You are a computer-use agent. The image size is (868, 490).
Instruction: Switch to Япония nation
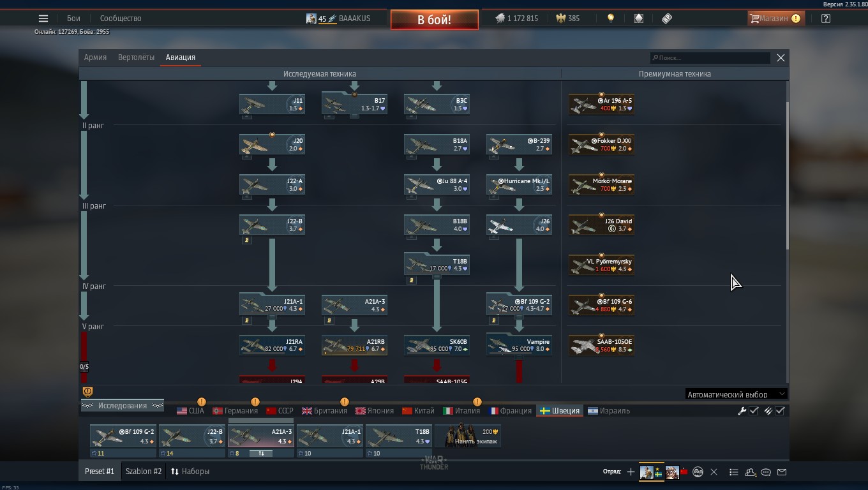pyautogui.click(x=374, y=411)
